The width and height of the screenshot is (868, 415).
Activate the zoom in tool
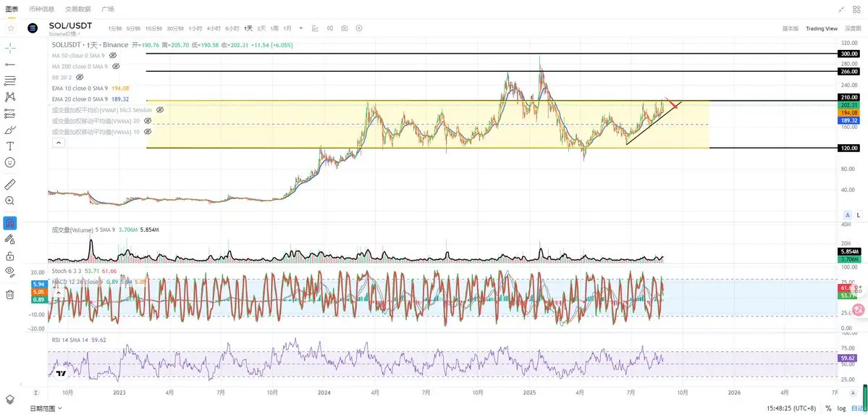[x=10, y=201]
